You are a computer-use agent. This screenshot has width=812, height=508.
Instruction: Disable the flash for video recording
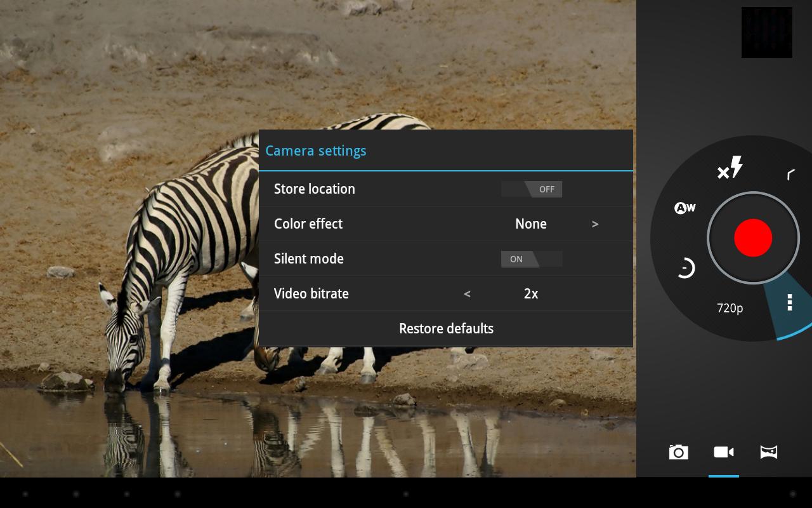(730, 168)
